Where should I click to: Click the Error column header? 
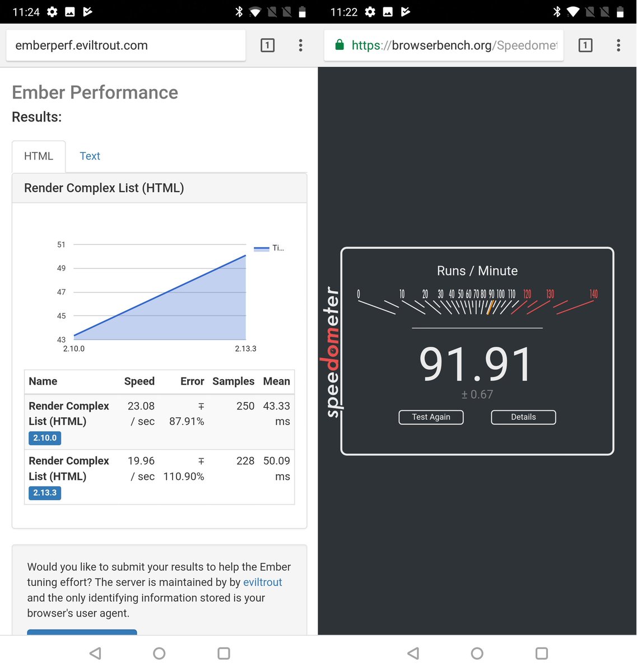click(192, 381)
